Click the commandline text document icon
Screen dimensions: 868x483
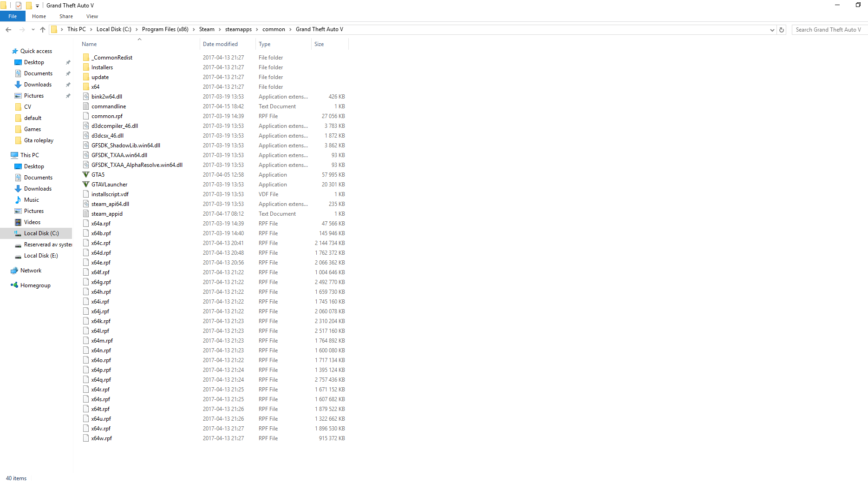pos(86,106)
